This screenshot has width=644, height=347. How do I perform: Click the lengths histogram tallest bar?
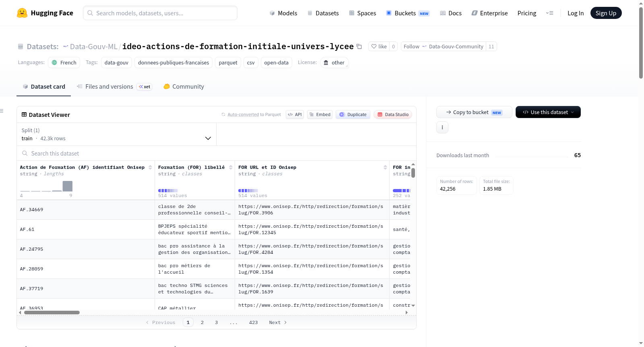68,186
